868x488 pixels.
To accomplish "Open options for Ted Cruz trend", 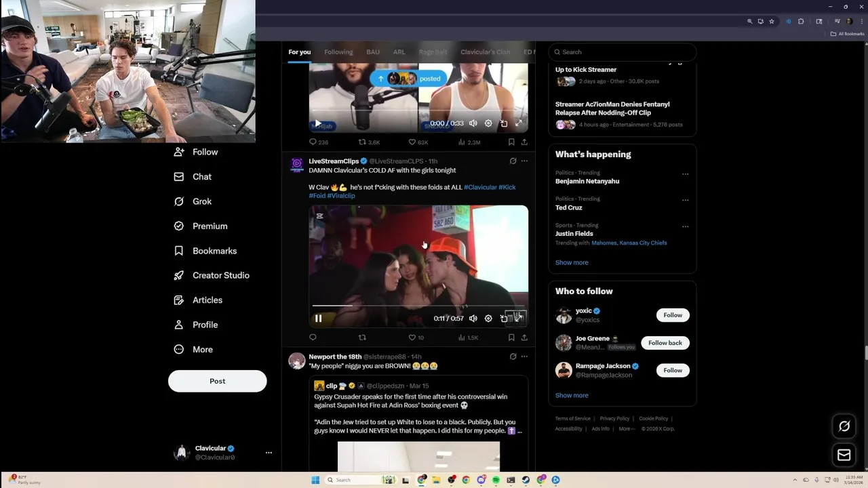I will 686,201.
